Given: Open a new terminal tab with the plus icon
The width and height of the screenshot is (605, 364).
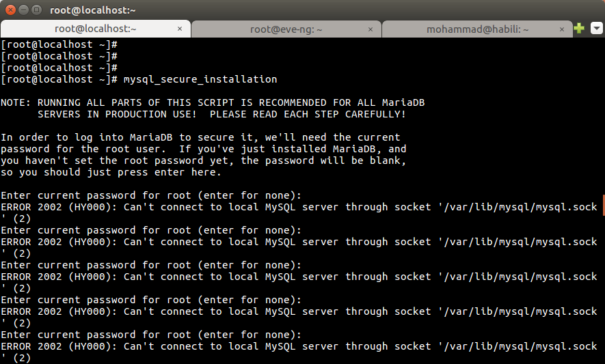Looking at the screenshot, I should 579,29.
